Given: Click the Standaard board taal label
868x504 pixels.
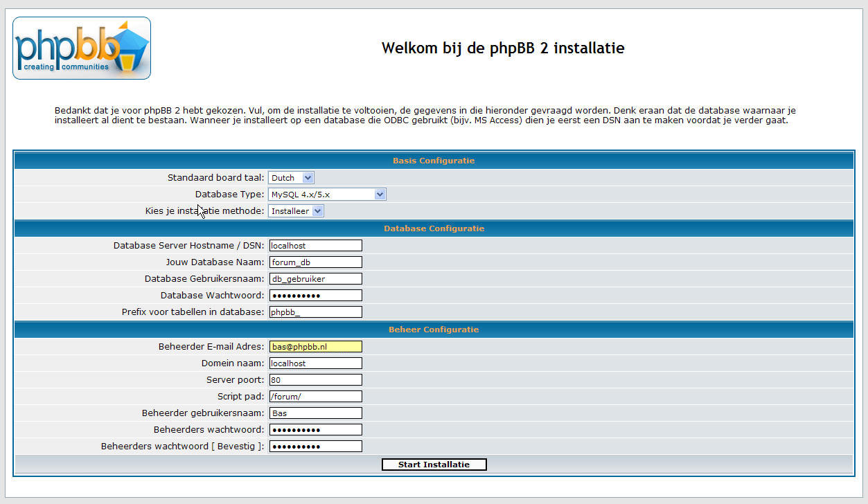Looking at the screenshot, I should pyautogui.click(x=215, y=178).
